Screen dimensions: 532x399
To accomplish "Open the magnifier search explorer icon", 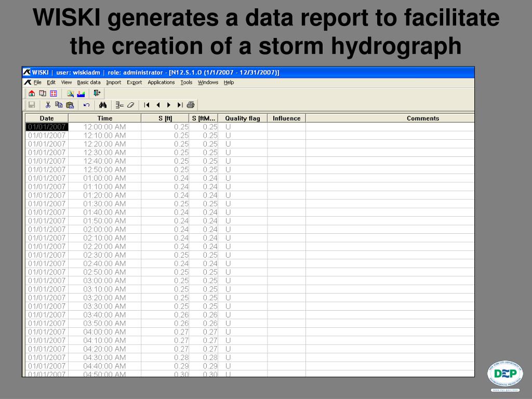I will (x=70, y=94).
